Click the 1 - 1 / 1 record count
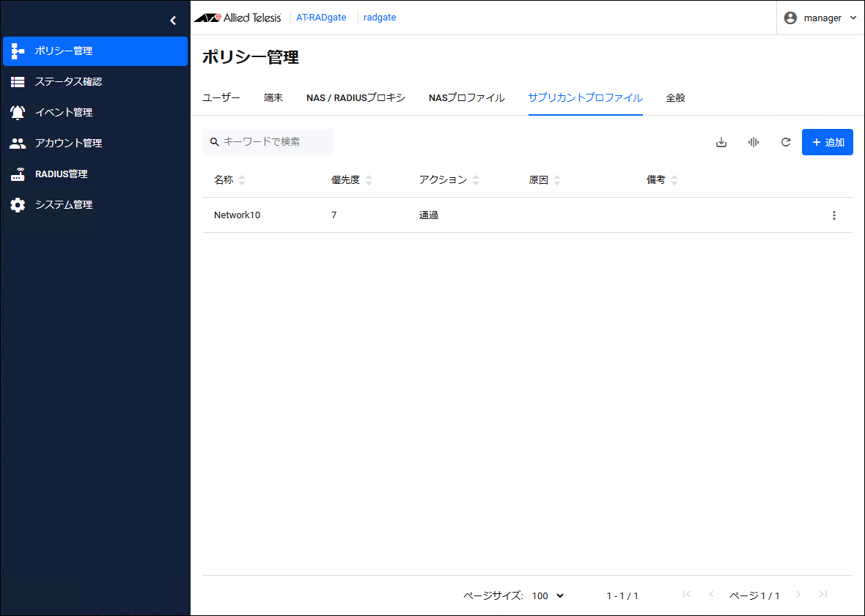Viewport: 865px width, 616px height. point(622,595)
